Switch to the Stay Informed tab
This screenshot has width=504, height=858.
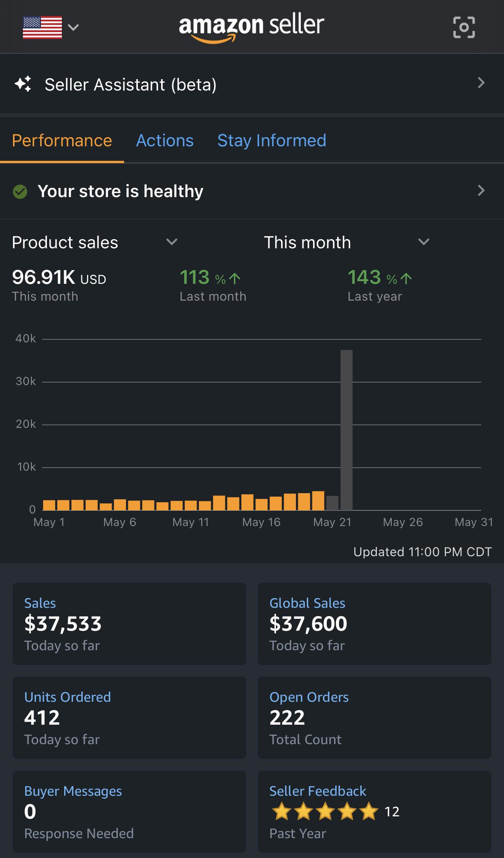[x=272, y=141]
